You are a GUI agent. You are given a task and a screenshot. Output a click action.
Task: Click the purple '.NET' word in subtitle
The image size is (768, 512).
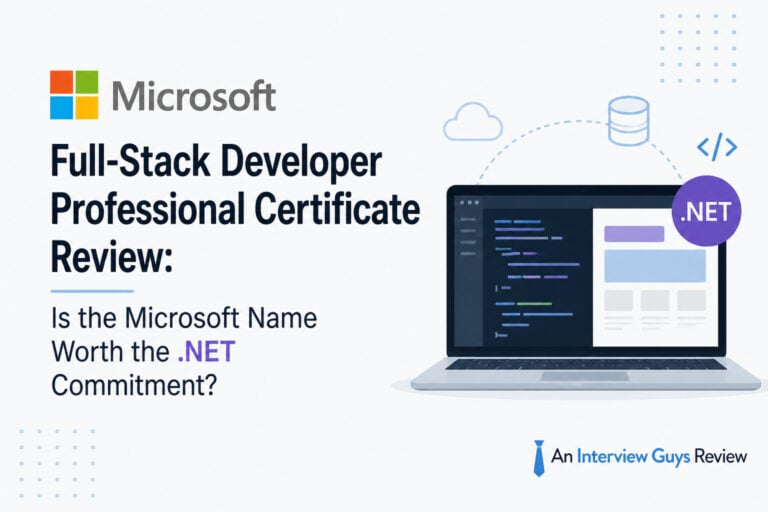tap(207, 351)
